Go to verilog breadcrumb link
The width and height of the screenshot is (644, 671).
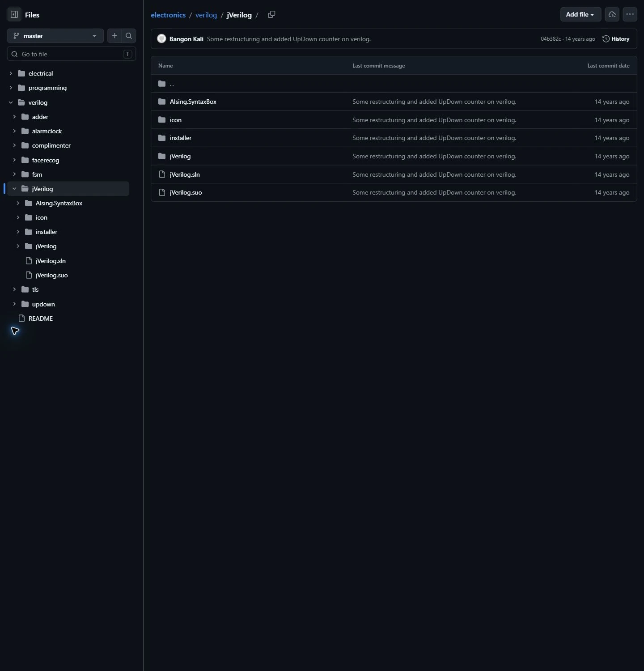click(x=206, y=15)
